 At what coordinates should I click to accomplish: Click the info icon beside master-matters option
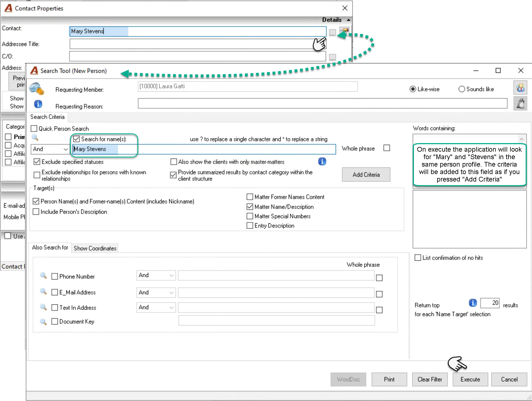coord(322,161)
